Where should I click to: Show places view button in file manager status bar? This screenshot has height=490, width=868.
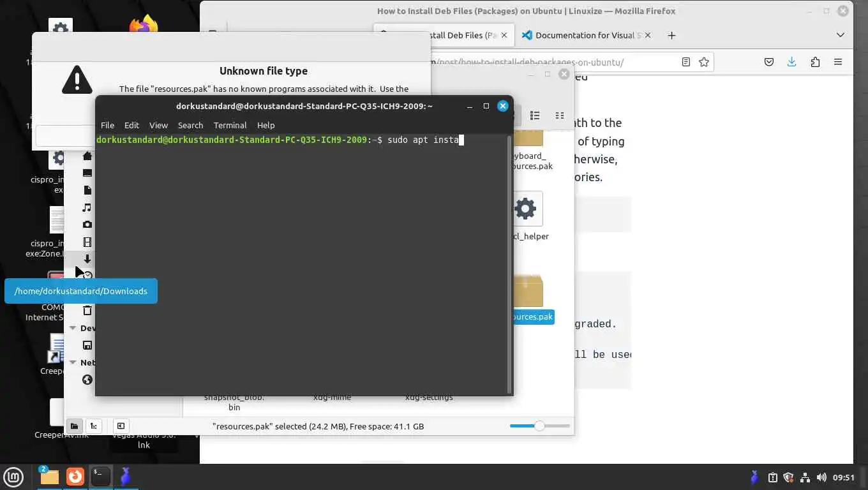pos(75,426)
